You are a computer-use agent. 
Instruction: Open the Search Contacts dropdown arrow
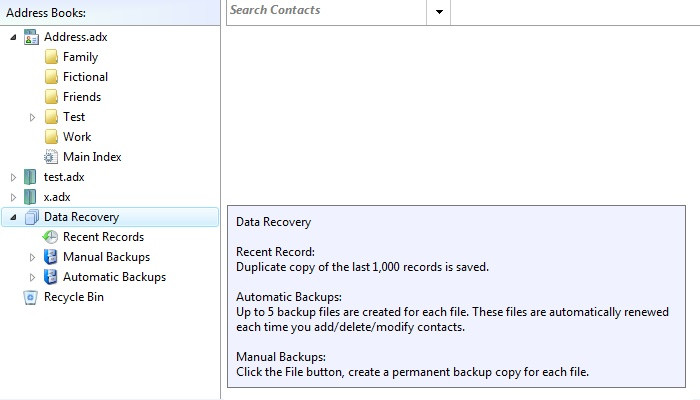tap(439, 12)
